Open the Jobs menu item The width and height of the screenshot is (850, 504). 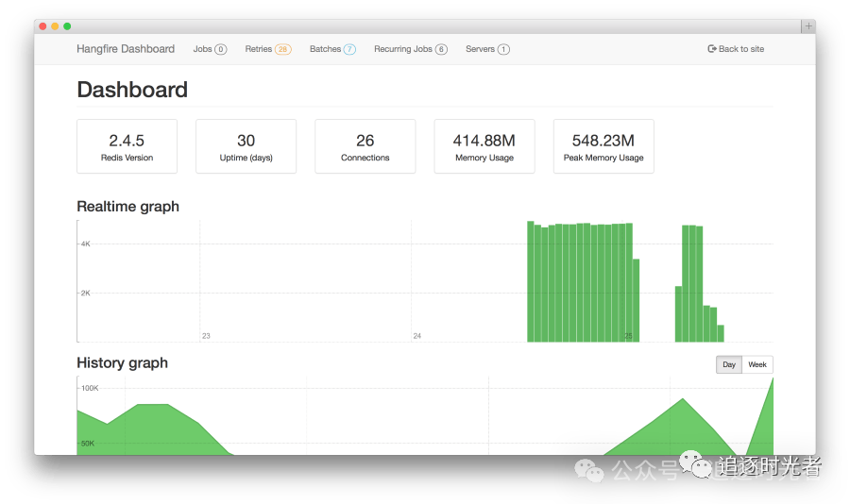[202, 49]
